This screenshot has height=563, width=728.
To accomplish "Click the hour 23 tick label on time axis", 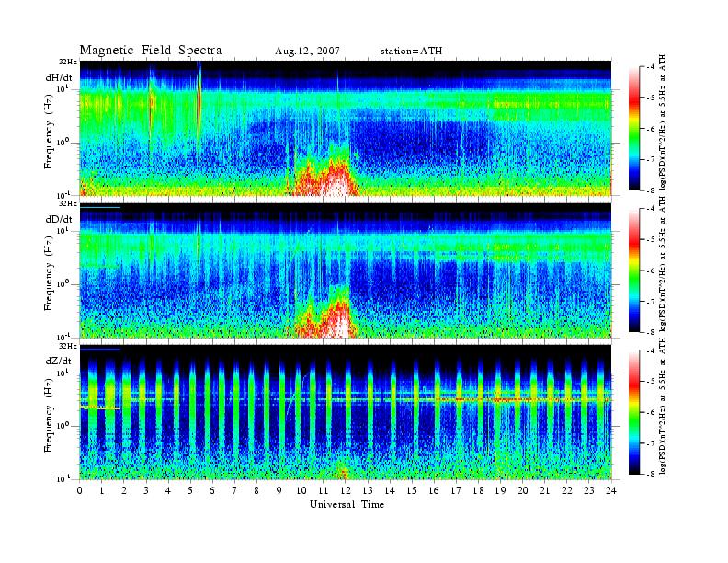I will [x=589, y=490].
